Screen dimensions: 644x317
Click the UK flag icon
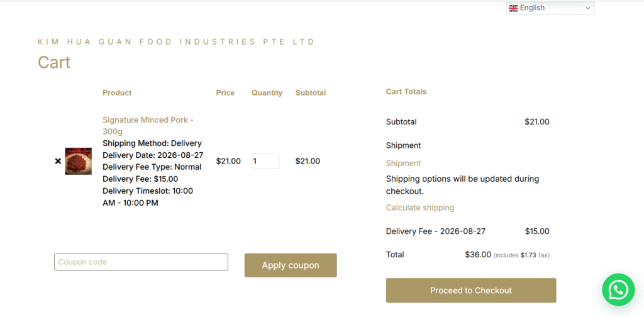point(513,8)
